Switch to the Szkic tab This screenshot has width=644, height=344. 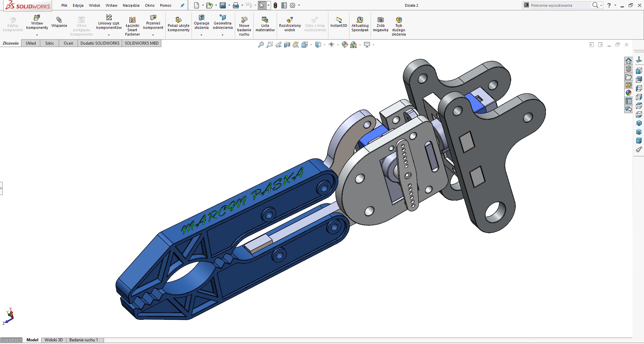[50, 43]
